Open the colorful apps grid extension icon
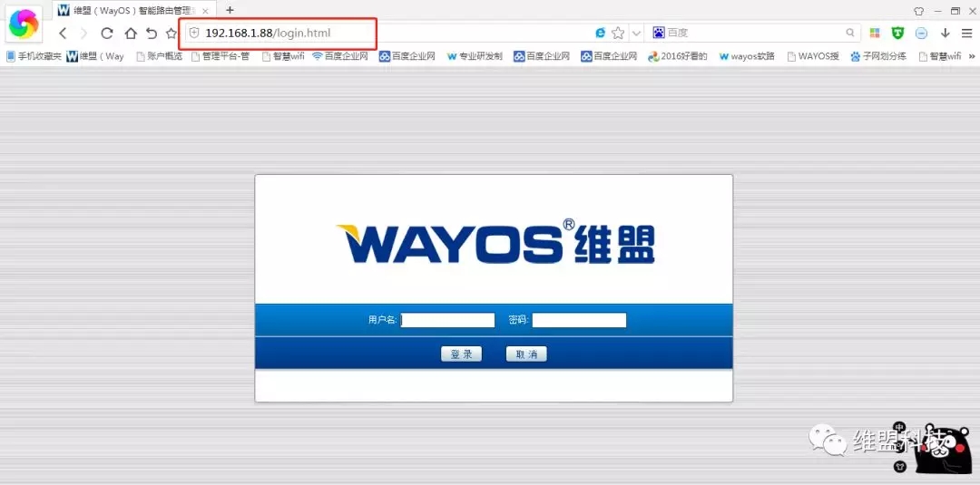The image size is (980, 485). point(875,33)
